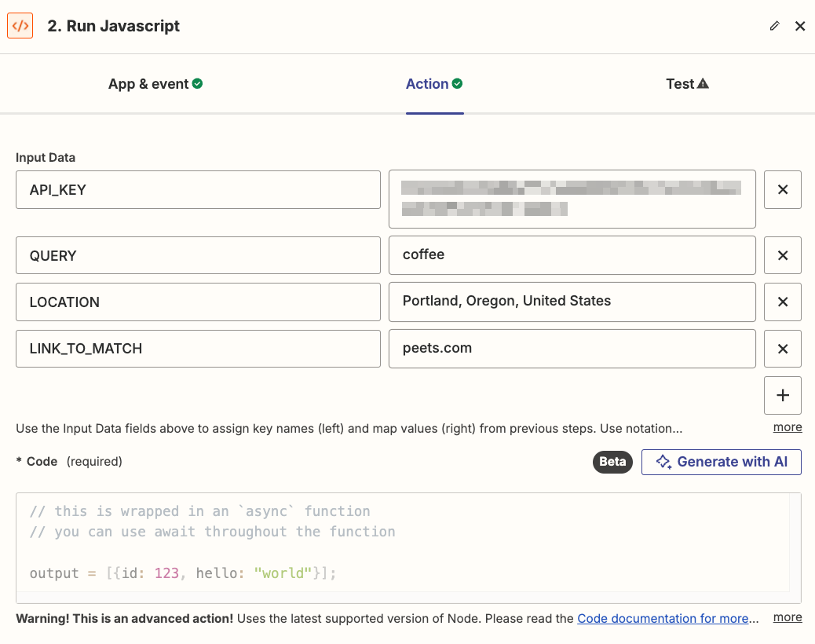
Task: Click Generate with AI button
Action: pyautogui.click(x=722, y=462)
